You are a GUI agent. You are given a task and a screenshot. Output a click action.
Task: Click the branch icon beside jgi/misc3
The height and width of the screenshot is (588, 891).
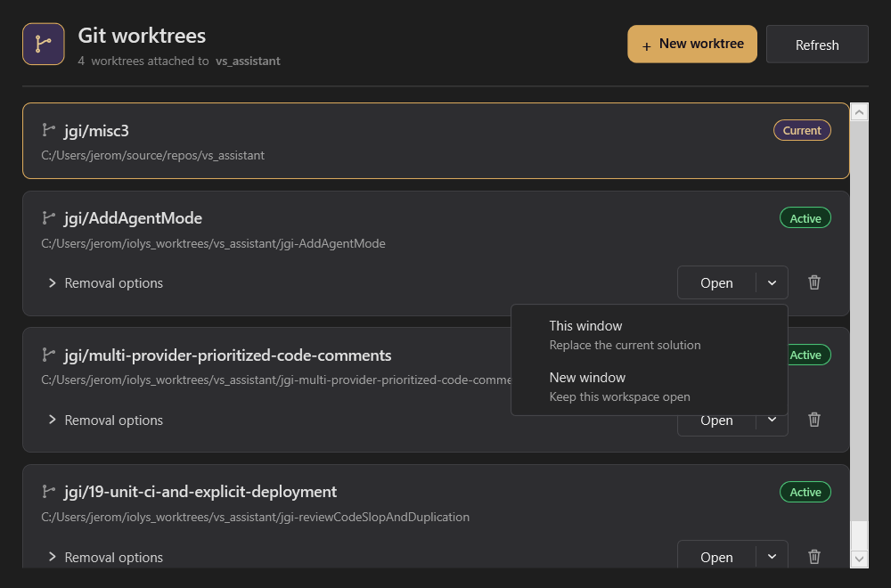[x=48, y=130]
